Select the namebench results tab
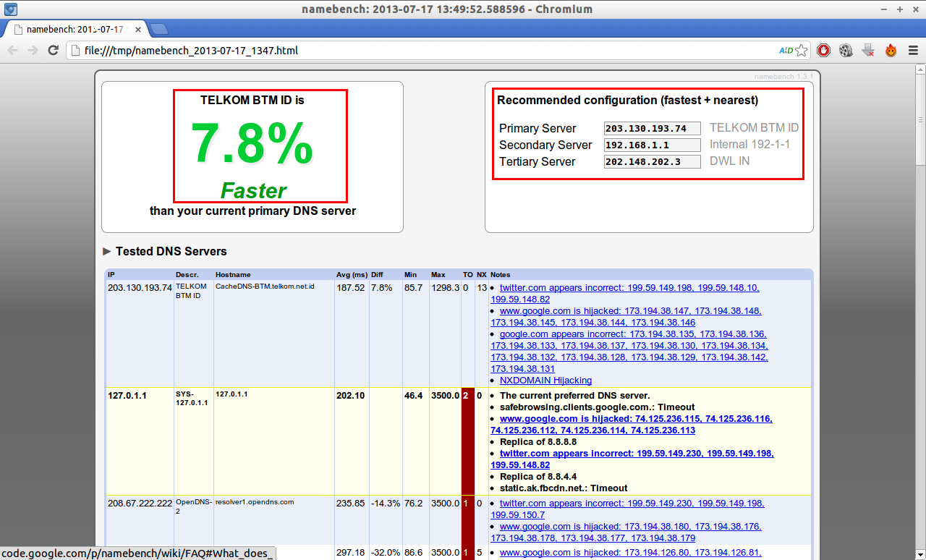The image size is (926, 560). click(x=75, y=30)
